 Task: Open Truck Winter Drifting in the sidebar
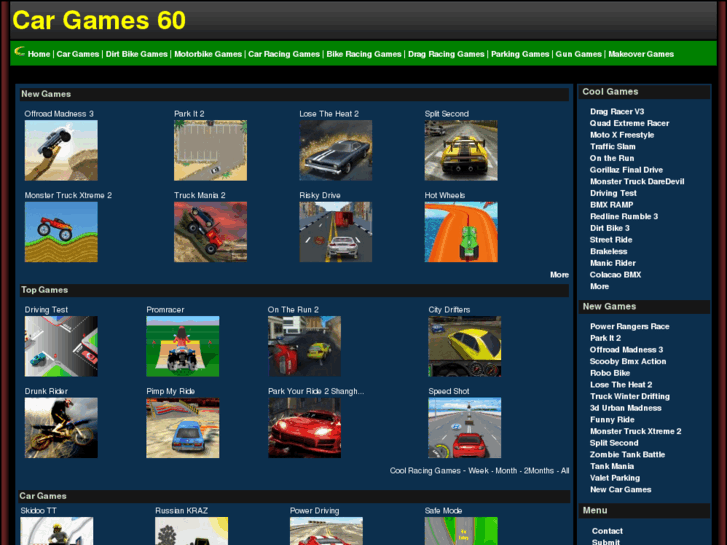coord(630,396)
